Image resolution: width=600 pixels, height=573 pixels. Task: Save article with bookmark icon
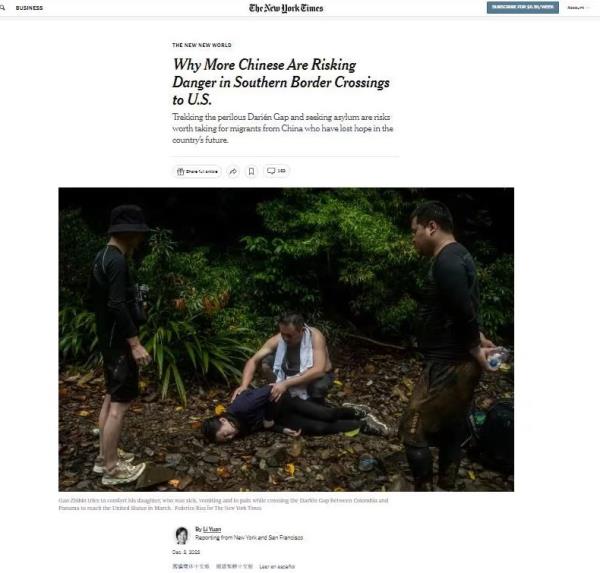tap(251, 171)
